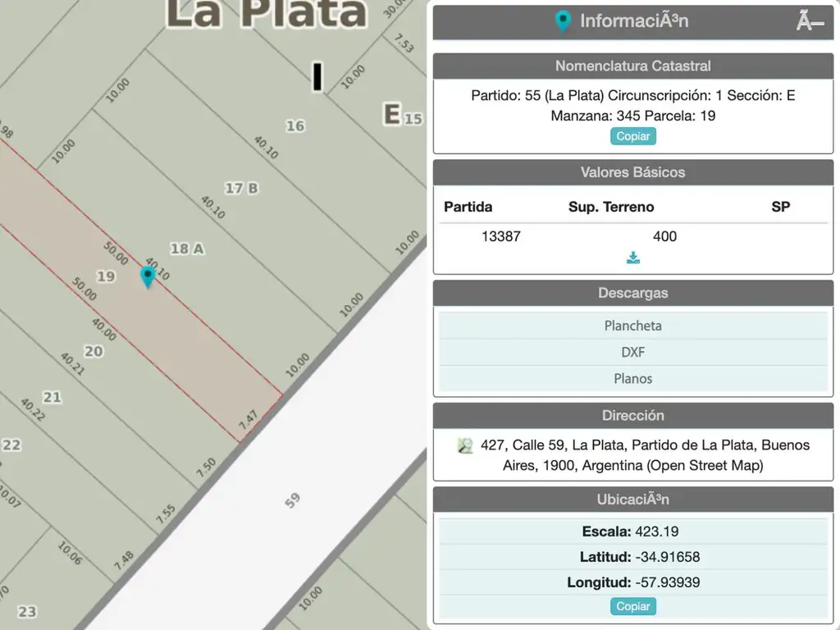Click the Sup. Terreno column header

(x=611, y=207)
